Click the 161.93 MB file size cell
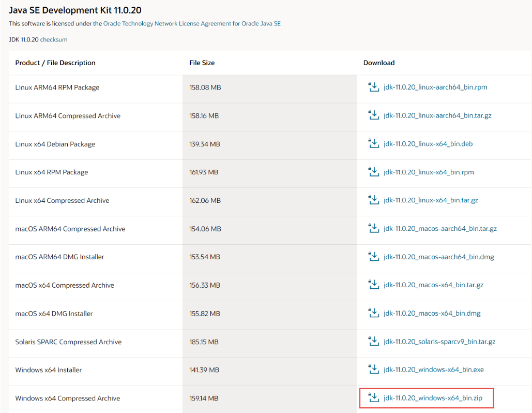The height and width of the screenshot is (413, 532). (x=269, y=172)
